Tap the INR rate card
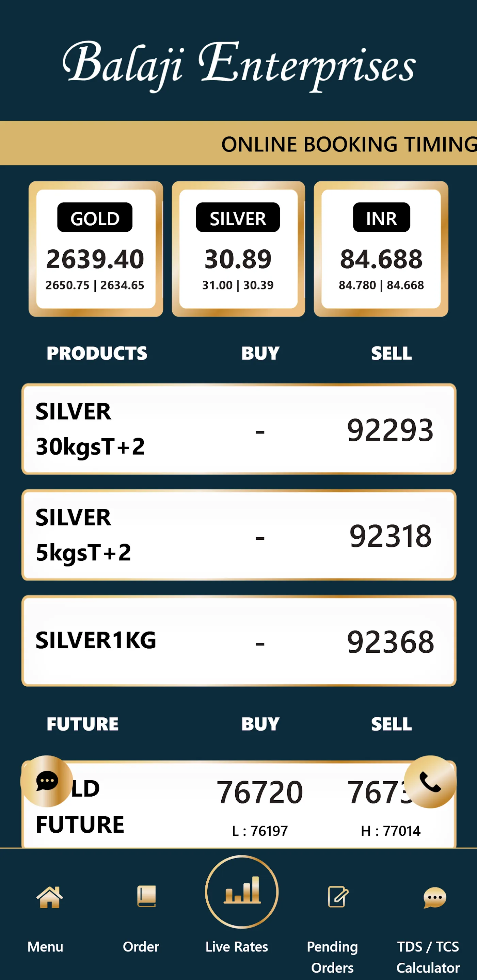This screenshot has width=477, height=980. tap(381, 249)
